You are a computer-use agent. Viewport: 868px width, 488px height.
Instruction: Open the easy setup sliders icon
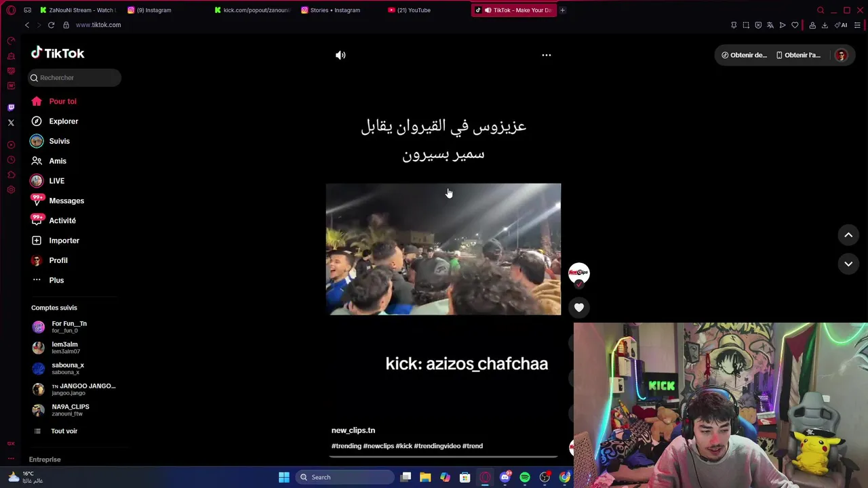(857, 25)
